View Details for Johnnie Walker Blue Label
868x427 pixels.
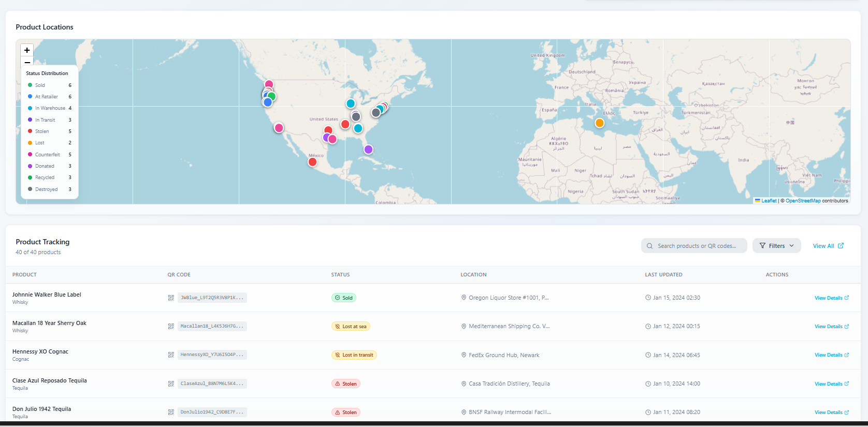pyautogui.click(x=832, y=298)
